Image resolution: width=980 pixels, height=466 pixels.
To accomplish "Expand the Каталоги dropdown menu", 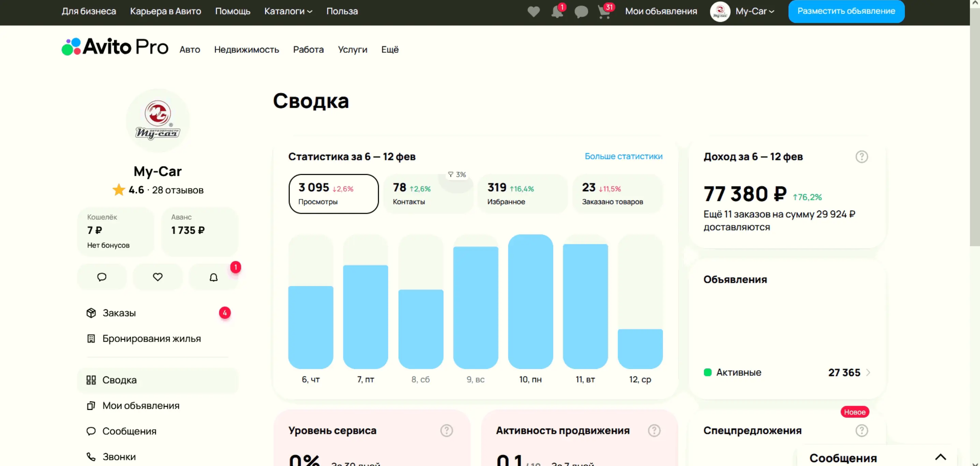I will [288, 11].
